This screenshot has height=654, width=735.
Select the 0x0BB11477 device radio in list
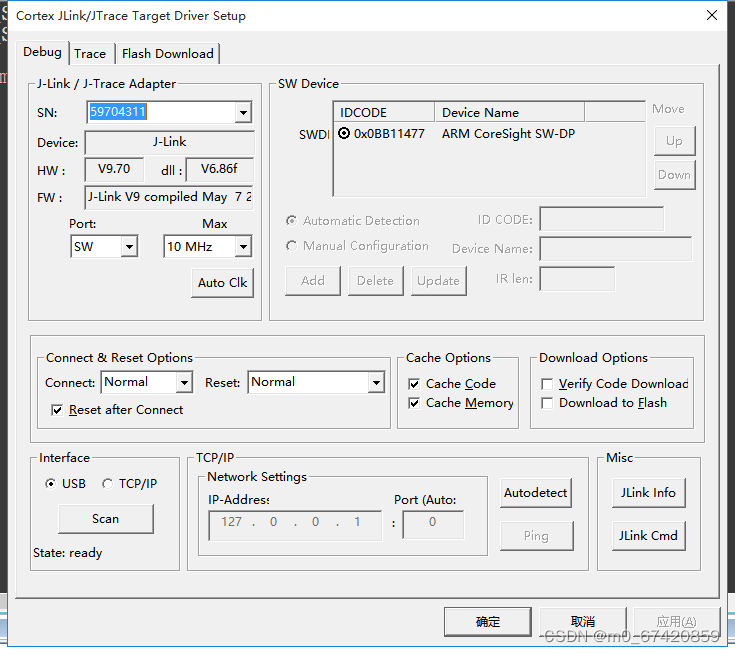point(344,134)
